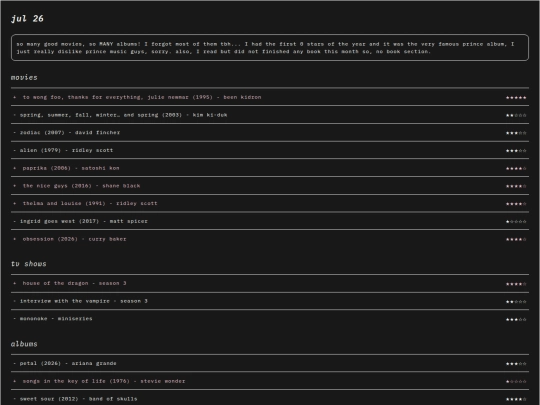This screenshot has width=540, height=405.
Task: Click the intro note about prince album
Action: 270,48
